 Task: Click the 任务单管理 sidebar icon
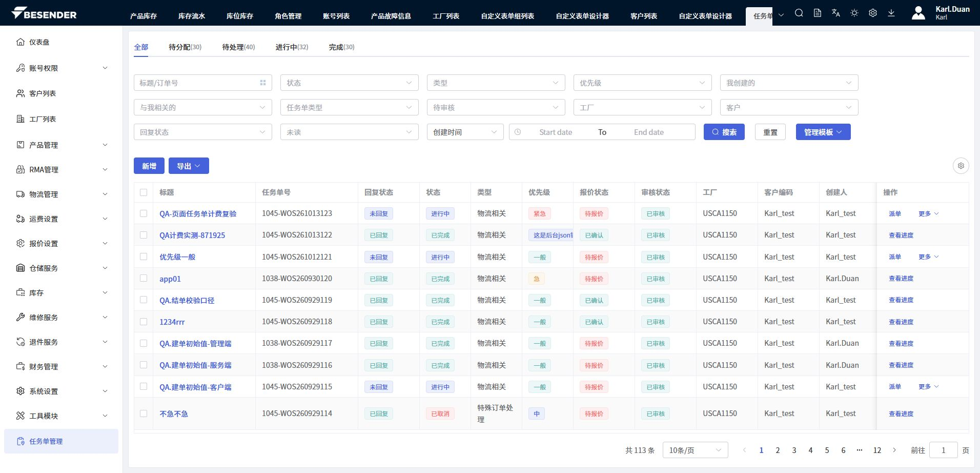point(21,441)
